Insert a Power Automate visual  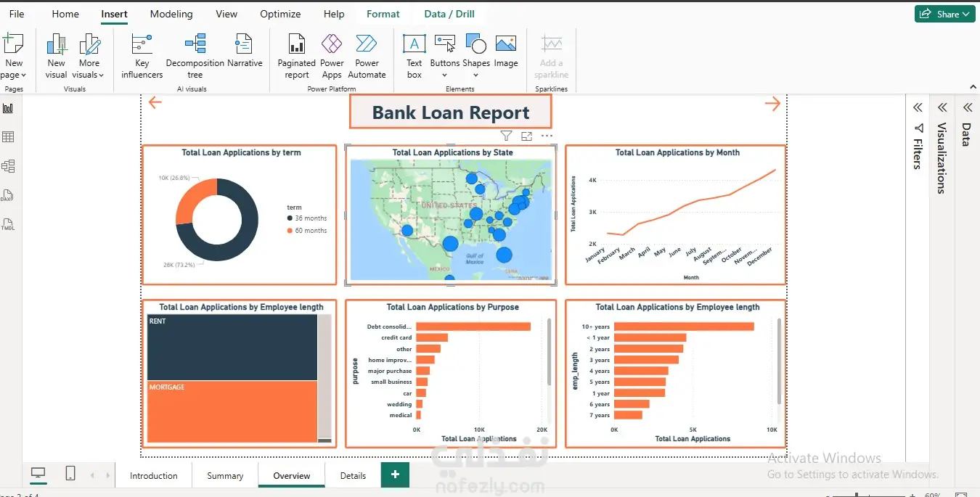367,57
